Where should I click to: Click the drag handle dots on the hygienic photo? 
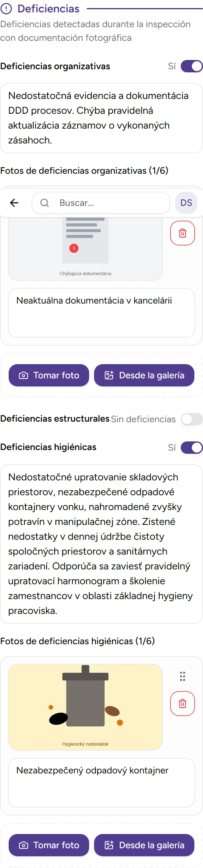tap(183, 677)
